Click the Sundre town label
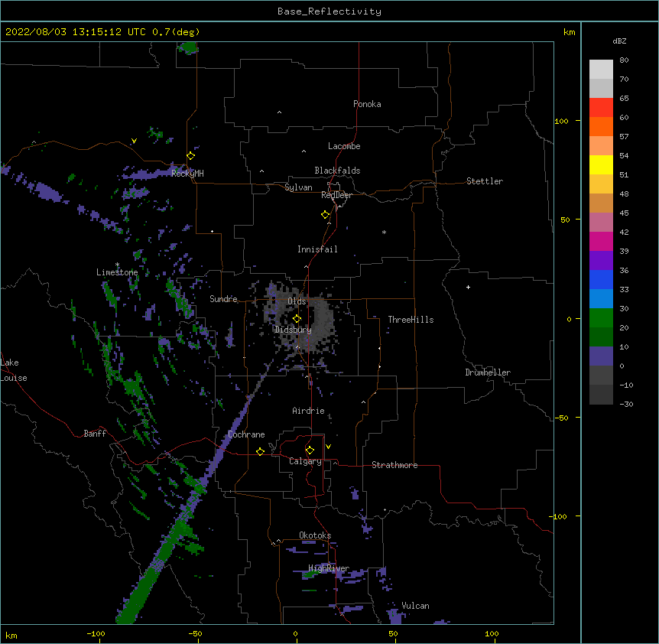659x644 pixels. click(223, 299)
